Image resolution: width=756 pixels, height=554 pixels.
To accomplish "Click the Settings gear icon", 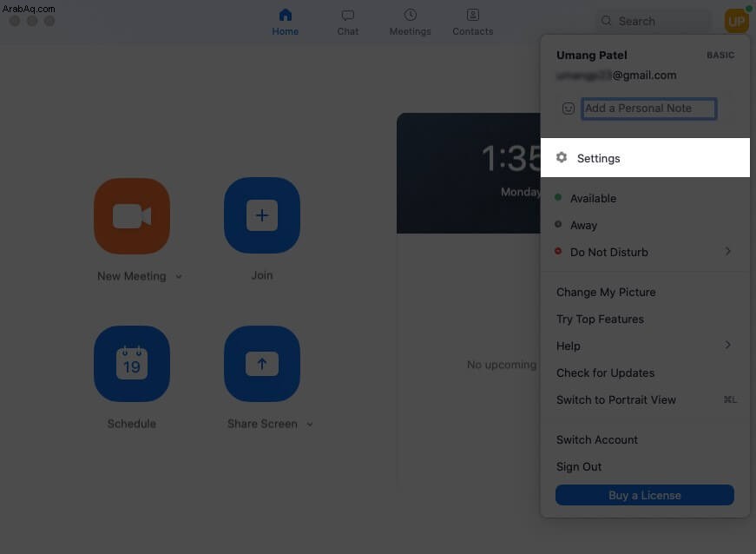I will [x=562, y=157].
